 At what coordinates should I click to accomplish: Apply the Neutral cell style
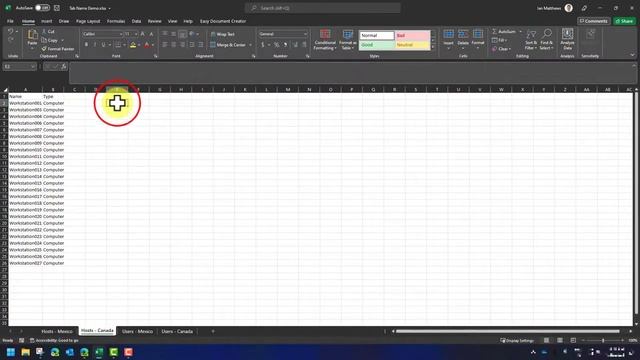[x=412, y=45]
